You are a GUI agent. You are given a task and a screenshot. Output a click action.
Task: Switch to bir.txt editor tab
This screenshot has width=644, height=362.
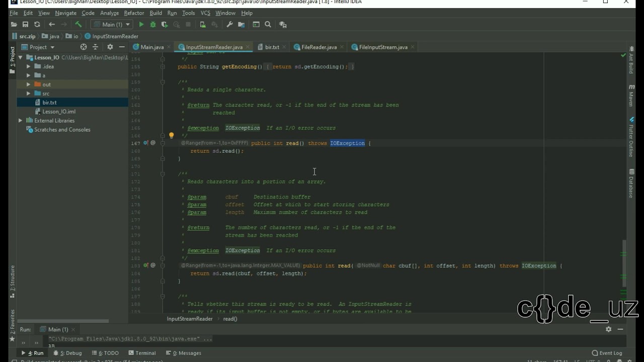point(272,47)
